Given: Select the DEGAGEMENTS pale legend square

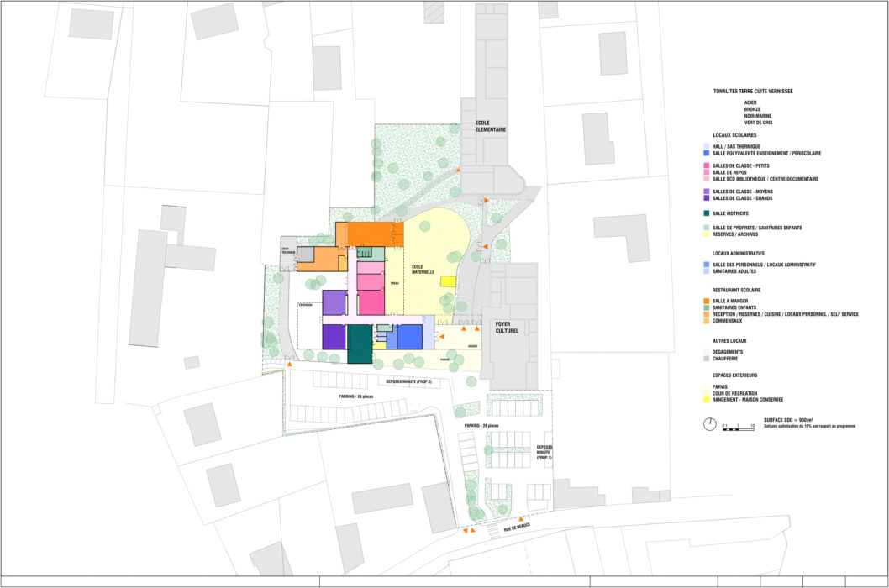Looking at the screenshot, I should 706,351.
